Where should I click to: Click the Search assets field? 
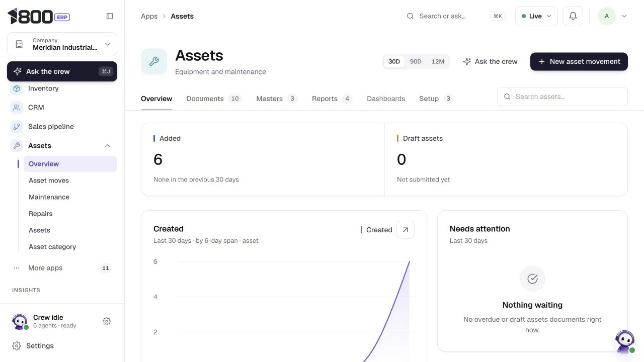(562, 97)
